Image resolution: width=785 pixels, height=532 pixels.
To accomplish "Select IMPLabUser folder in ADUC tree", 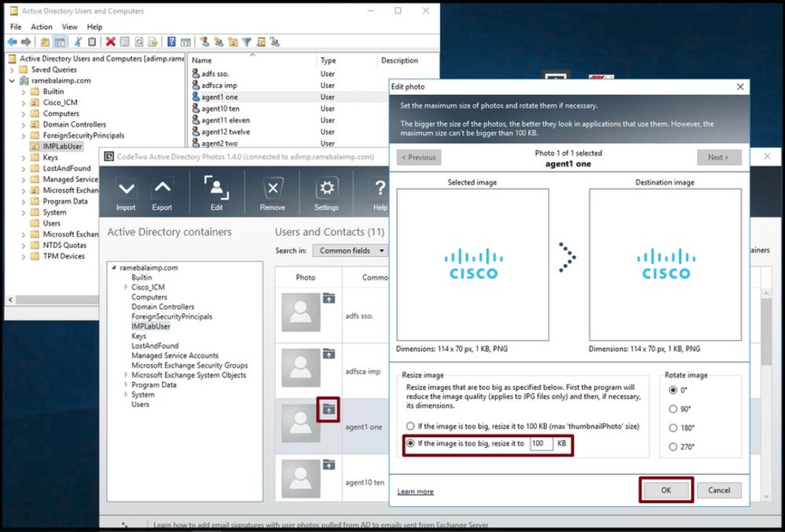I will tap(63, 147).
